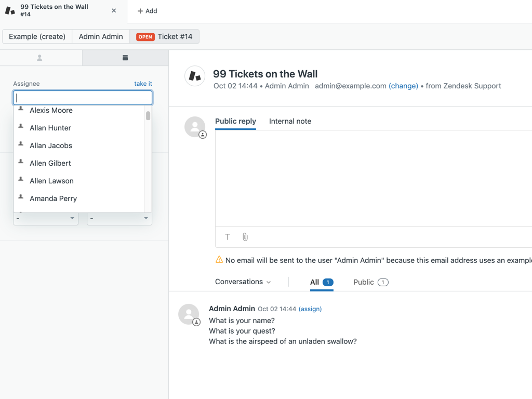Open the user info panel icon
Screen dimensions: 532x399
(39, 58)
